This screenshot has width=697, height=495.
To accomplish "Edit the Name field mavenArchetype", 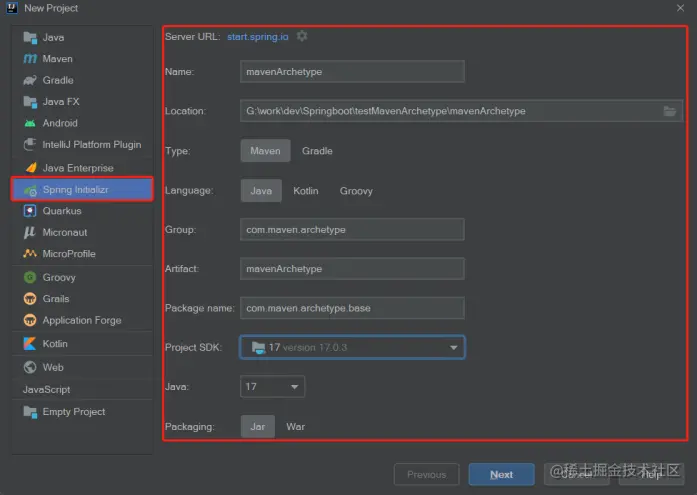I will [x=352, y=72].
